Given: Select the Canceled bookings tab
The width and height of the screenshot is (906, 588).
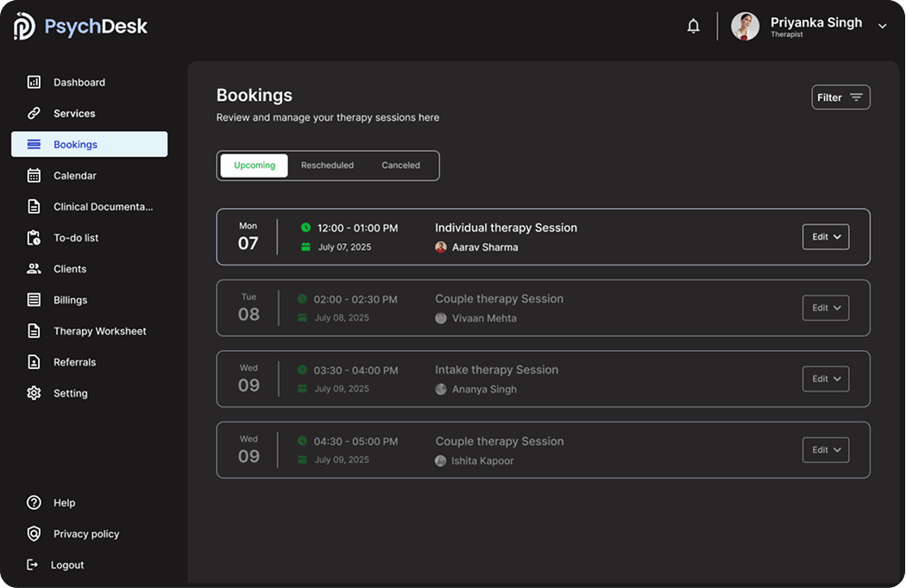Looking at the screenshot, I should (400, 165).
